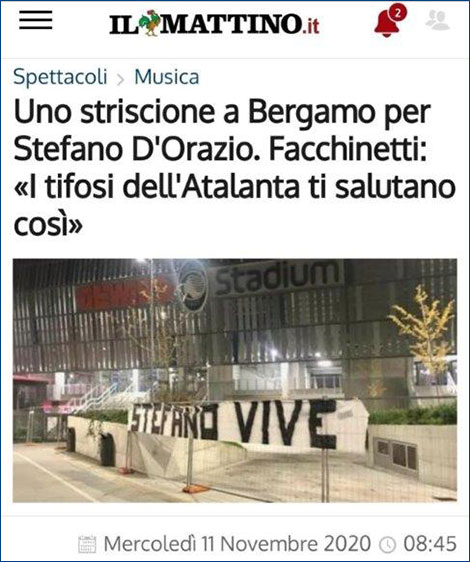The image size is (470, 562).
Task: Open the grey user profile icon
Action: pos(438,20)
